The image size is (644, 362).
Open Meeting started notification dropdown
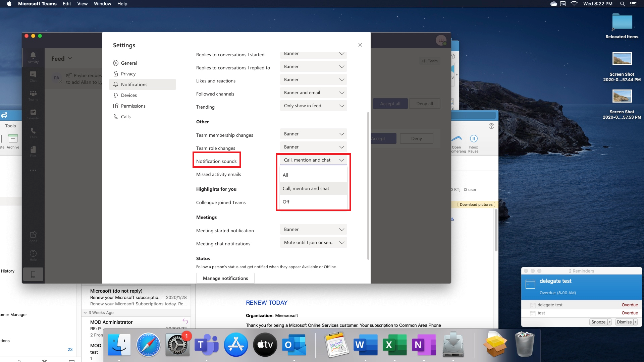pos(313,229)
